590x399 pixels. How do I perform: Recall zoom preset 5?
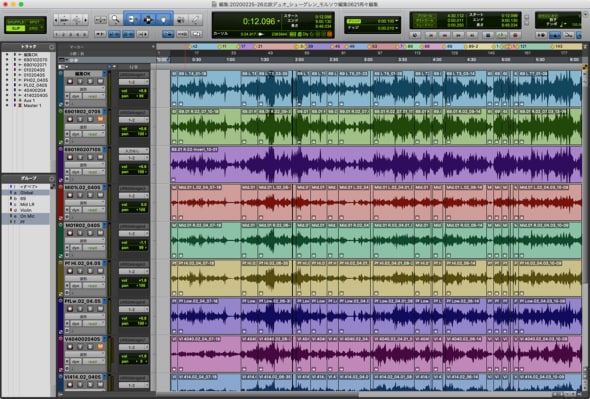click(x=85, y=34)
